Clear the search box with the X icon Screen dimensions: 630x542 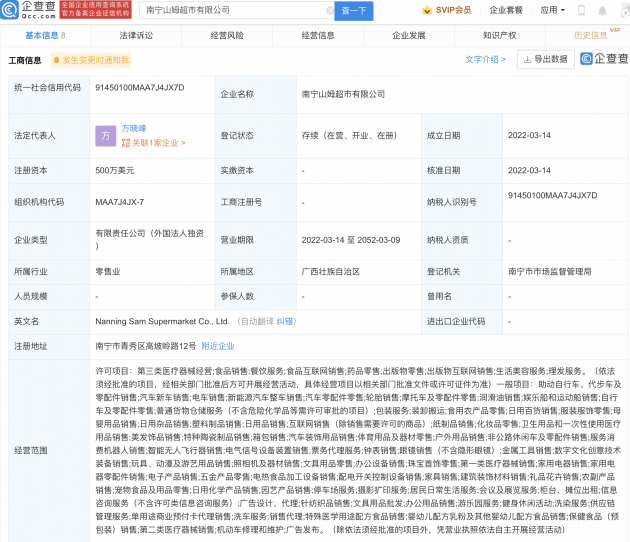pos(330,10)
